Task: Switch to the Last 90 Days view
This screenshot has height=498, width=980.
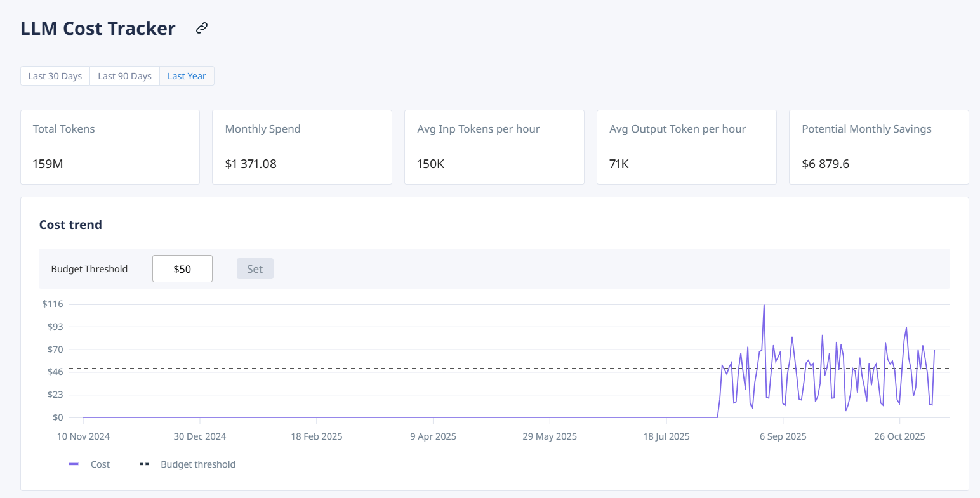Action: (124, 75)
